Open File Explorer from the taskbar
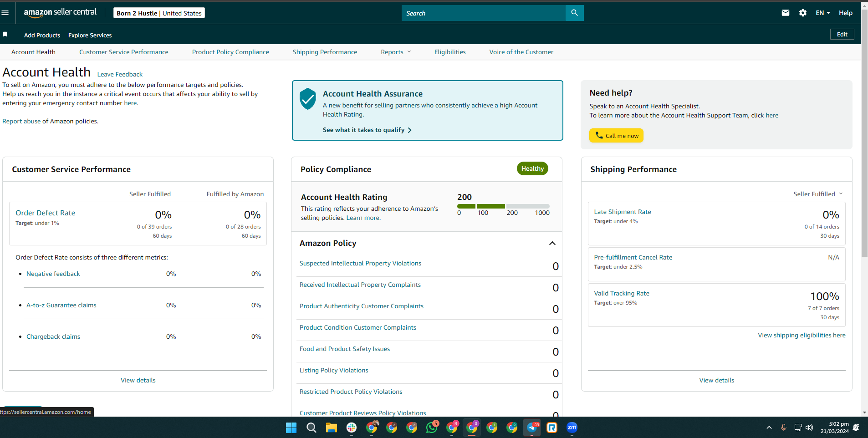This screenshot has height=438, width=868. [x=331, y=428]
